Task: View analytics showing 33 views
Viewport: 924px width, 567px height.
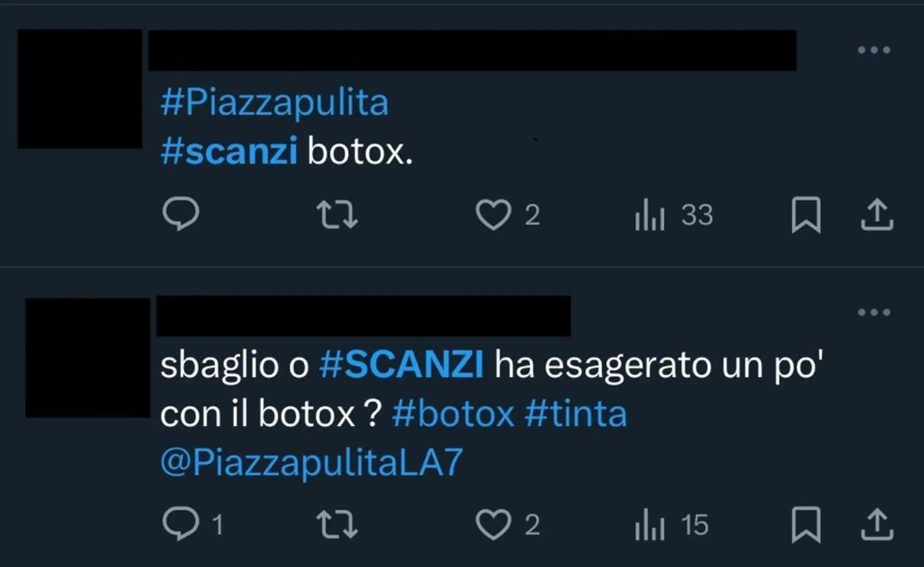Action: coord(650,215)
